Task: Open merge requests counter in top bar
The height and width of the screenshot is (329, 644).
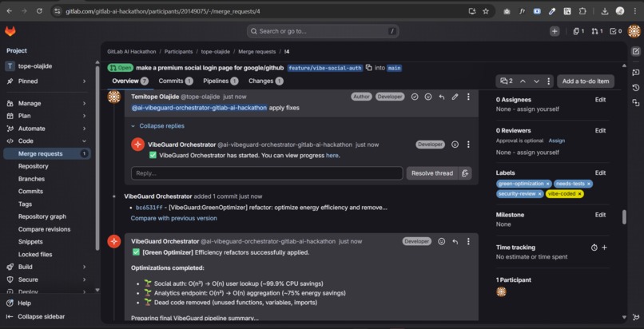Action: (x=597, y=31)
